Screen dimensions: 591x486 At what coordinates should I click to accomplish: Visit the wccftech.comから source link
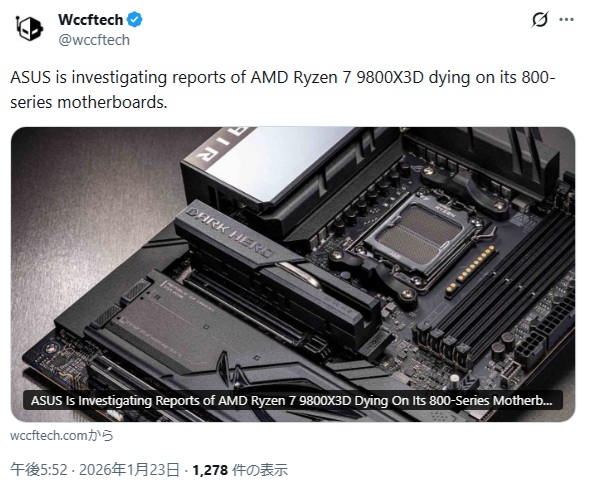pos(61,435)
